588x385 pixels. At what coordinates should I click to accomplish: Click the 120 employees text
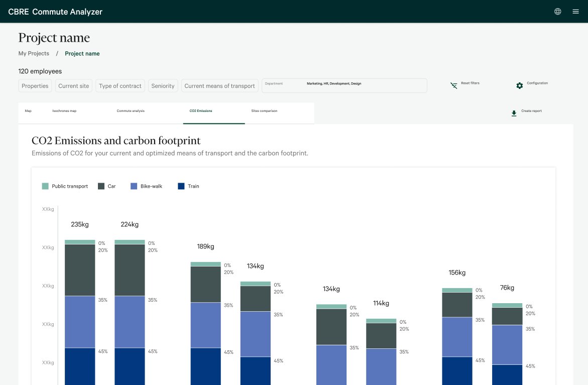tap(40, 71)
